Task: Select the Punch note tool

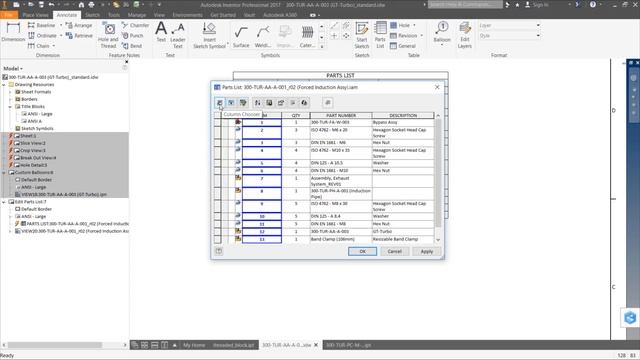Action: [133, 36]
